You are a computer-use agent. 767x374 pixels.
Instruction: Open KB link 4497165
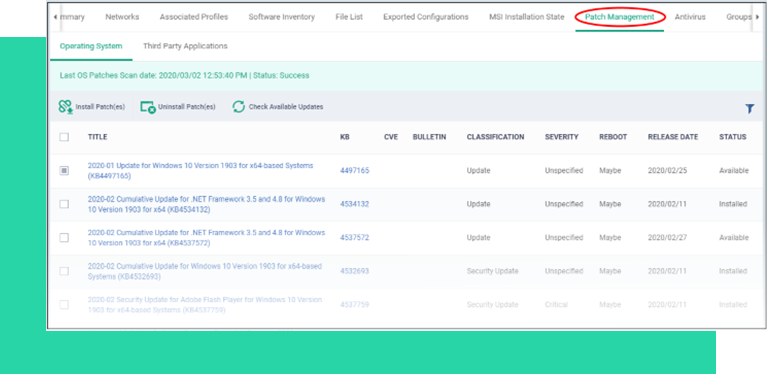click(355, 171)
